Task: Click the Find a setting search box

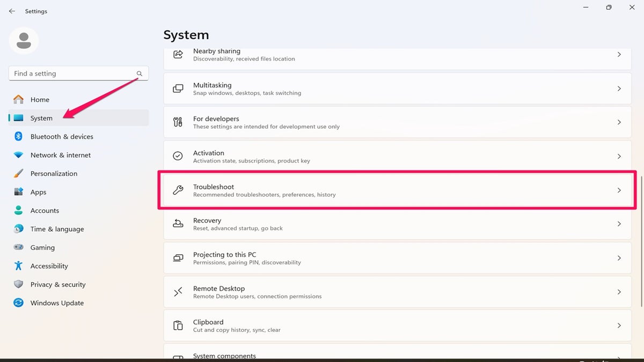Action: 78,73
